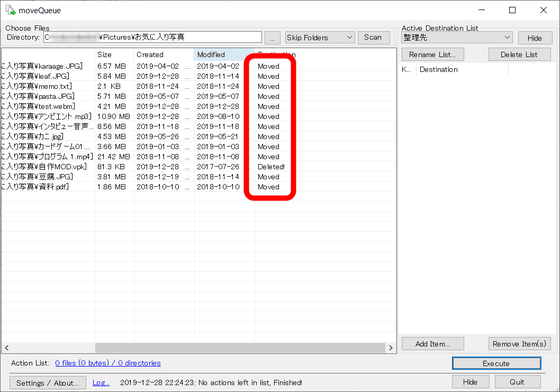The height and width of the screenshot is (392, 560).
Task: Open the Rename List dialog
Action: coord(432,55)
